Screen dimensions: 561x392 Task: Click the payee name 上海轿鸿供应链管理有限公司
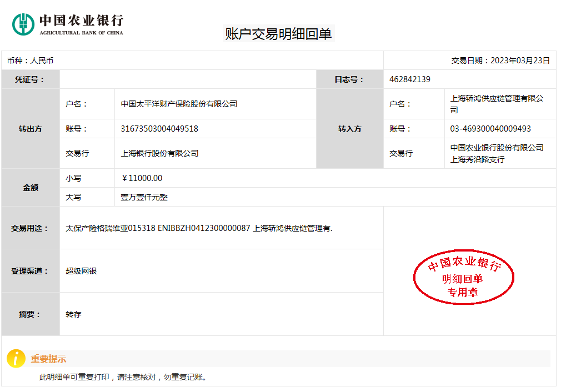point(497,104)
